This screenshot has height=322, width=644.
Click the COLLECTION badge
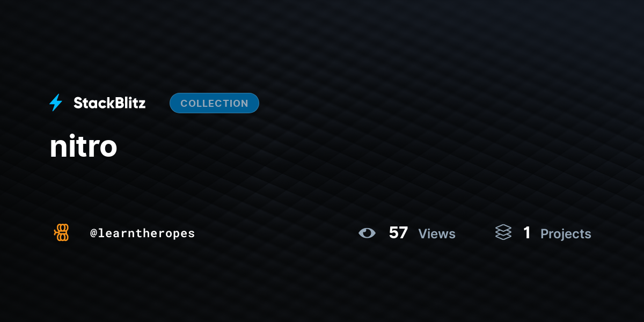pos(214,103)
